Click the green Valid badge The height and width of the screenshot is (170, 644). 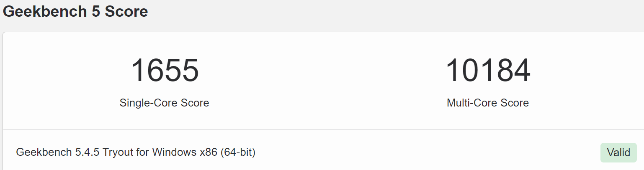tap(618, 153)
